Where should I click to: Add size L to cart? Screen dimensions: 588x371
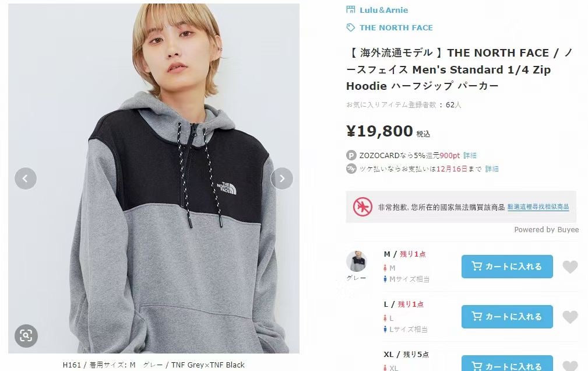tap(506, 317)
